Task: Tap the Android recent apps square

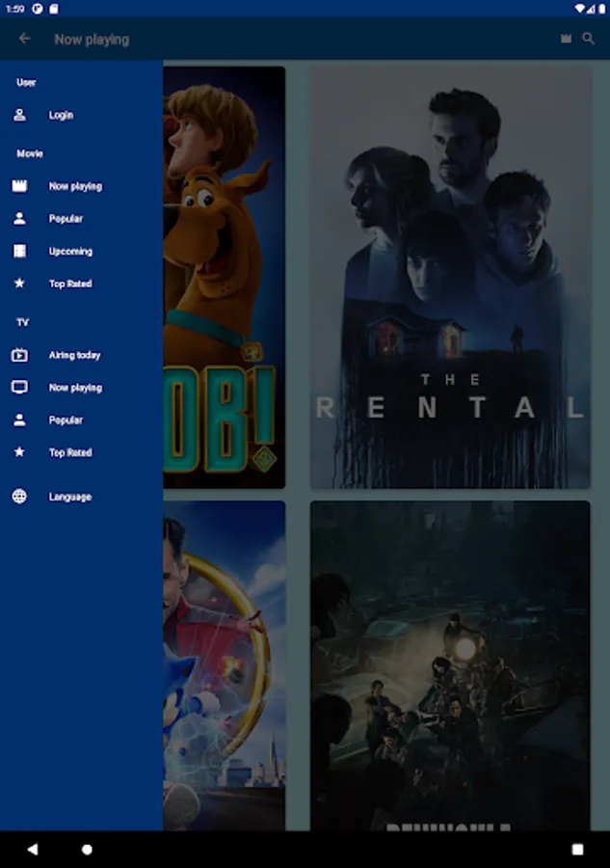Action: (577, 849)
